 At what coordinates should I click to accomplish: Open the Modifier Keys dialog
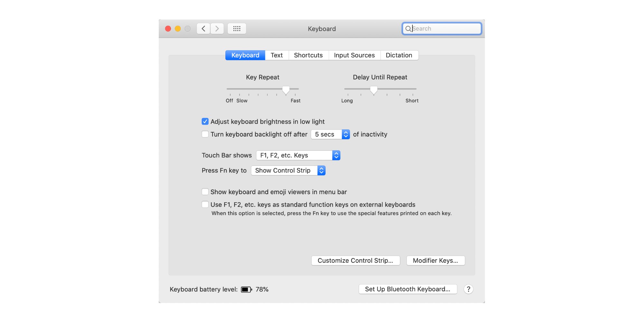[435, 260]
